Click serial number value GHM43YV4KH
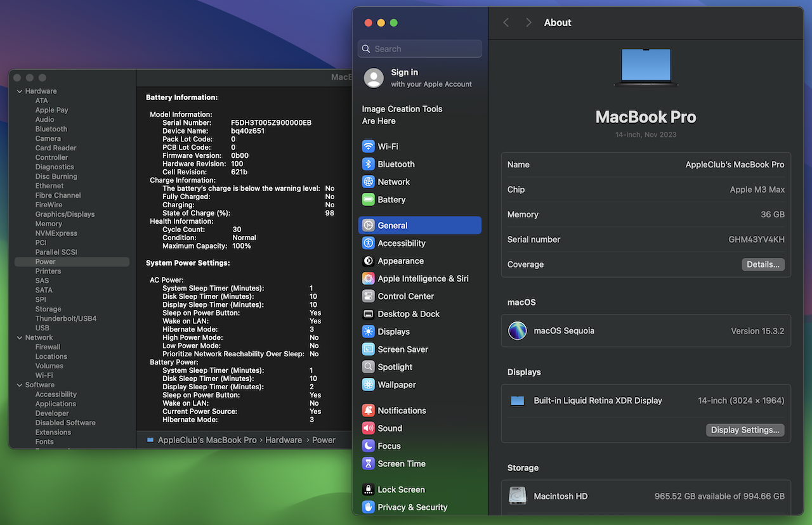Screen dimensions: 812x525 click(756, 240)
